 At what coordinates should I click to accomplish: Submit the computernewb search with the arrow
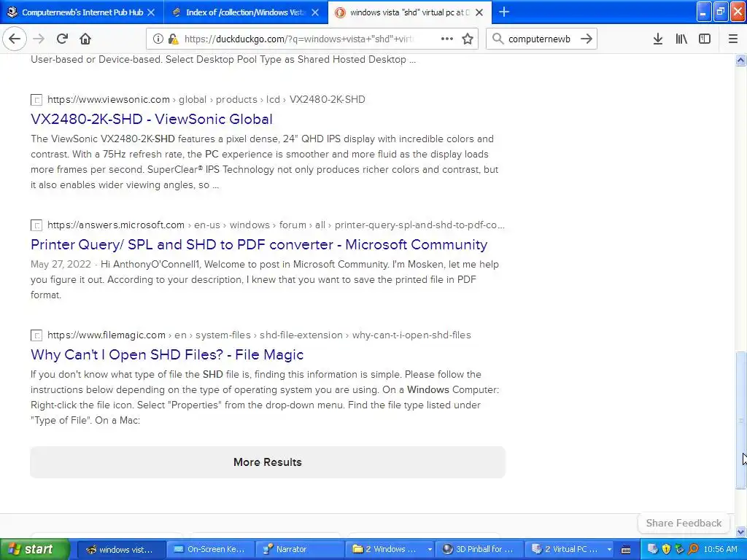(587, 39)
